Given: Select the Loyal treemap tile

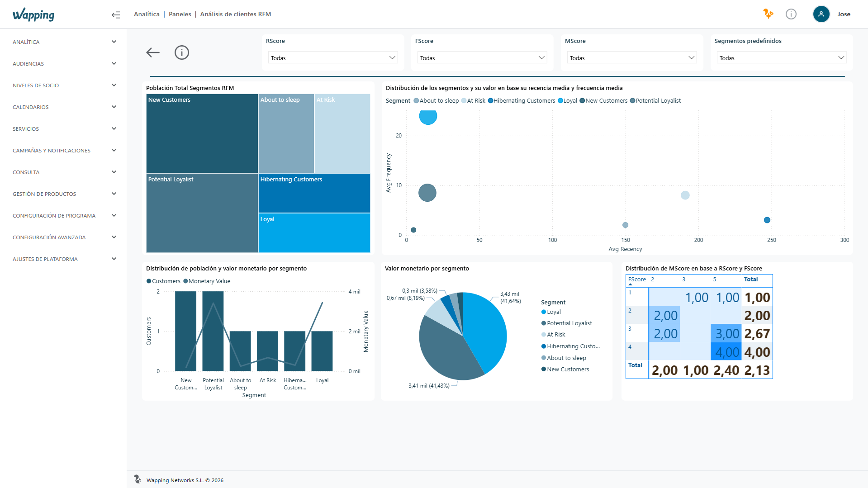Looking at the screenshot, I should coord(314,233).
